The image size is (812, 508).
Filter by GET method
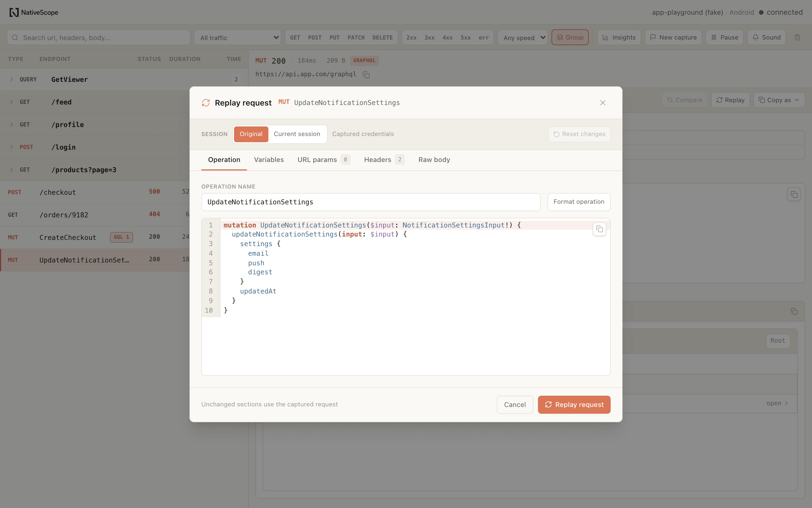pyautogui.click(x=295, y=38)
